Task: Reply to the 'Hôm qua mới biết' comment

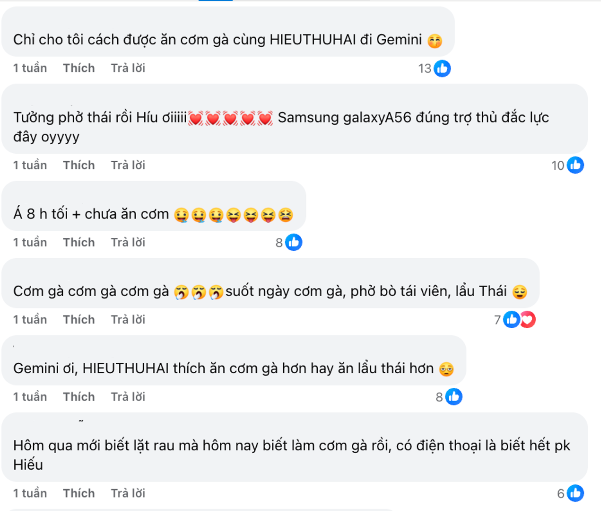Action: [128, 493]
